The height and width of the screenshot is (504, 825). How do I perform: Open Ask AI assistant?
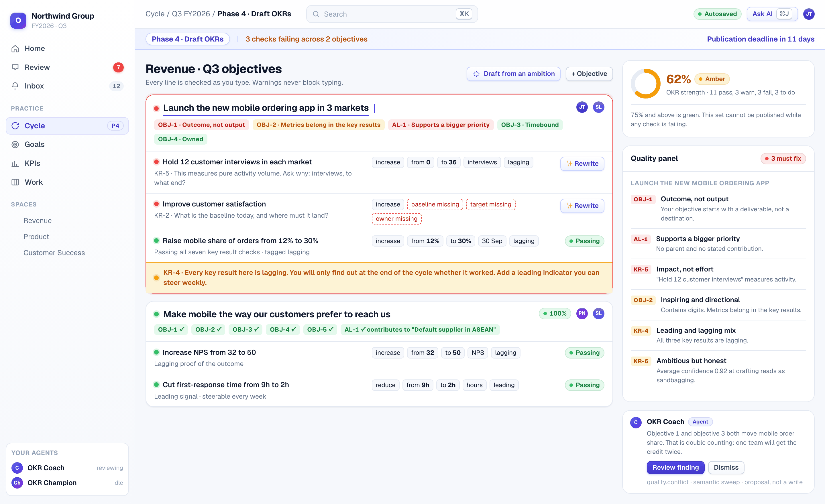pos(772,14)
